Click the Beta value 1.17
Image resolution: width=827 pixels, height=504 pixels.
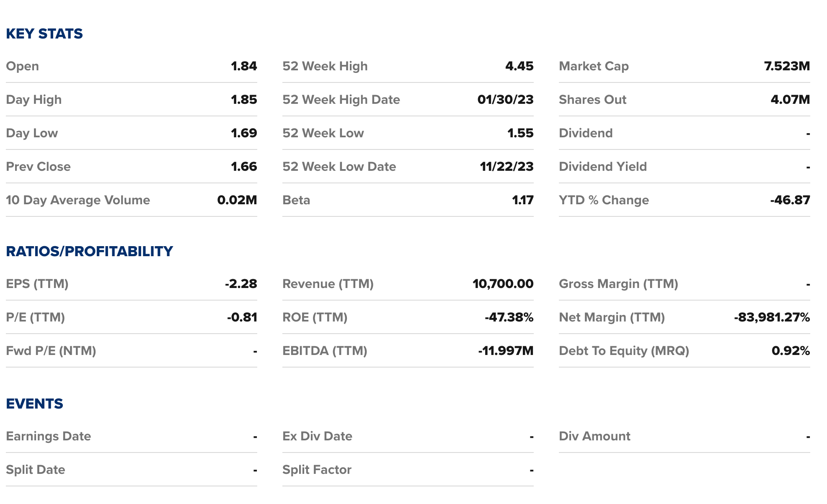coord(522,200)
